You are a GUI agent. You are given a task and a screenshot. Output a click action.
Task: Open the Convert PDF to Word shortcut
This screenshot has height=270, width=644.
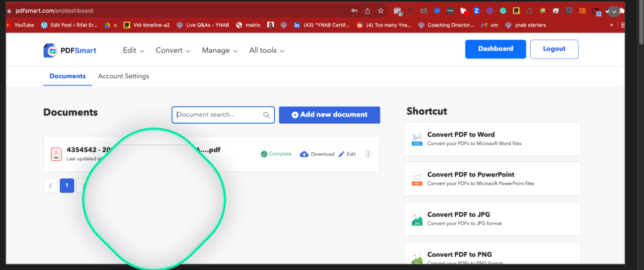(492, 139)
